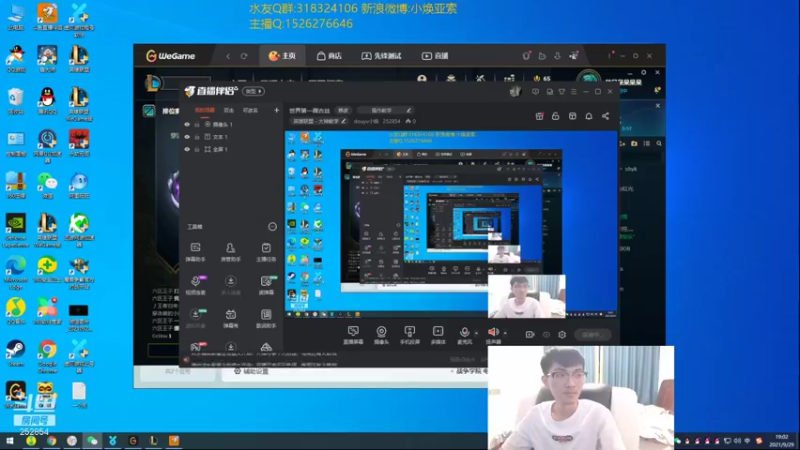
Task: Open WeChat desktop shortcut
Action: [x=47, y=186]
